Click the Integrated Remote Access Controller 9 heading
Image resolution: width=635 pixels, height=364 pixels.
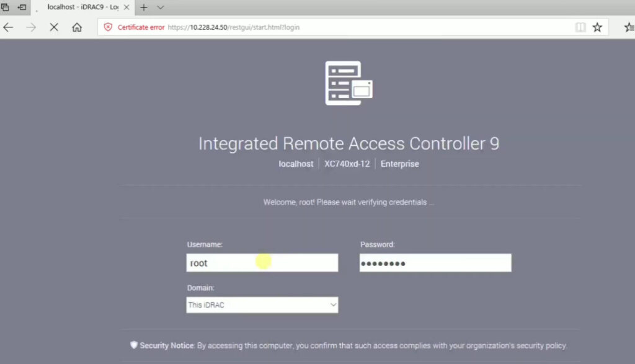pos(349,144)
